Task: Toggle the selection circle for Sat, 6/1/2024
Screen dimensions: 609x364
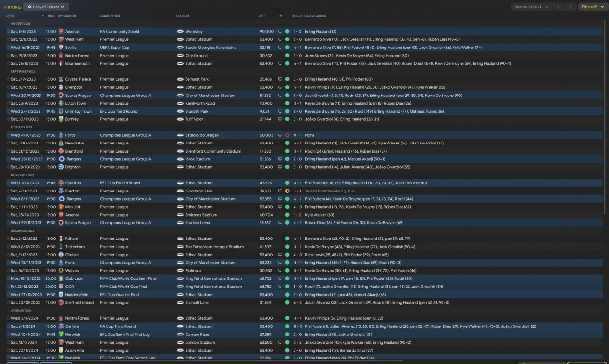Action: pyautogui.click(x=9, y=326)
